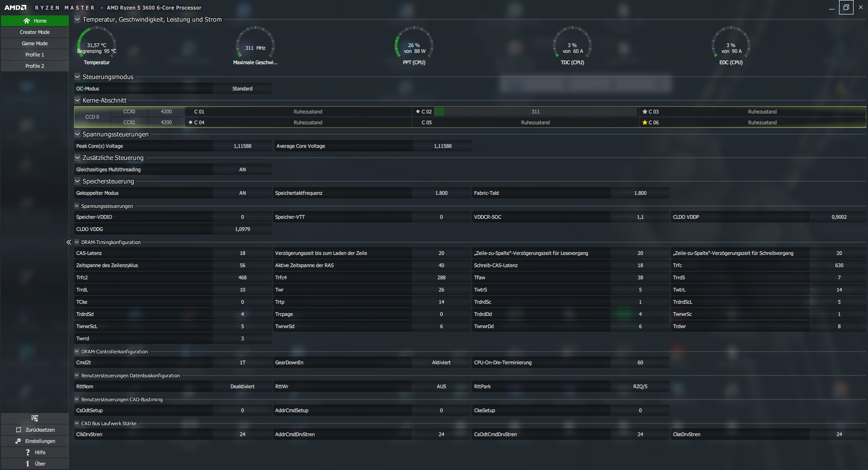
Task: Click the RttPark value RZQ/5
Action: [640, 386]
